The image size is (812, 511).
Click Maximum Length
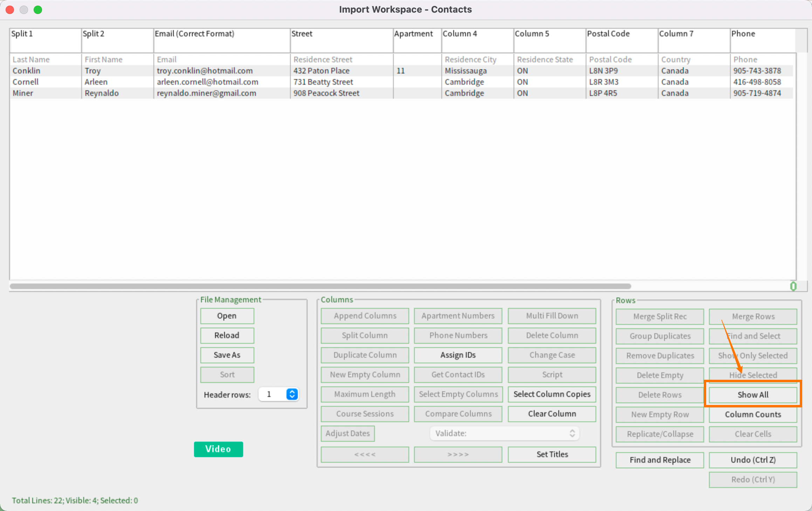[365, 394]
